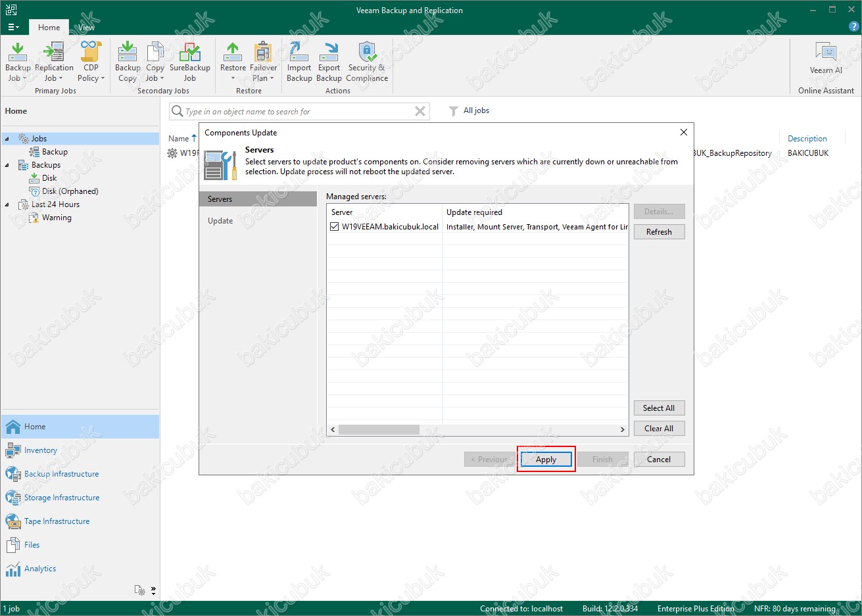Click 'Enterprise Plus Edition' in status bar
The image size is (862, 616).
[696, 609]
